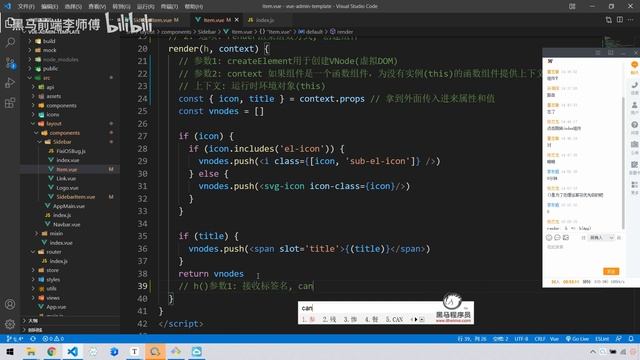Click the chat window vertical scrollbar
The width and height of the screenshot is (640, 360).
click(x=623, y=163)
